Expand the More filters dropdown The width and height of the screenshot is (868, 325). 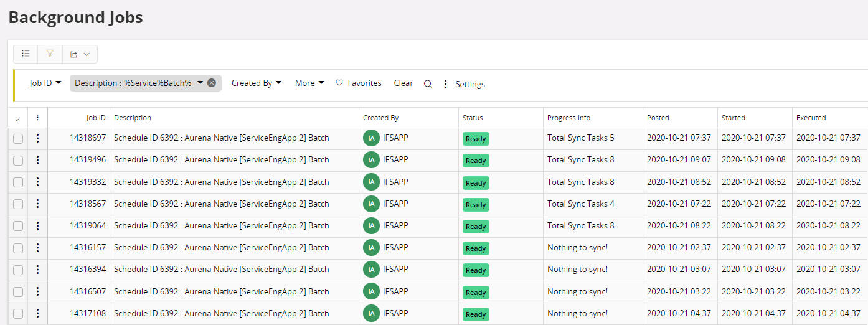tap(309, 83)
